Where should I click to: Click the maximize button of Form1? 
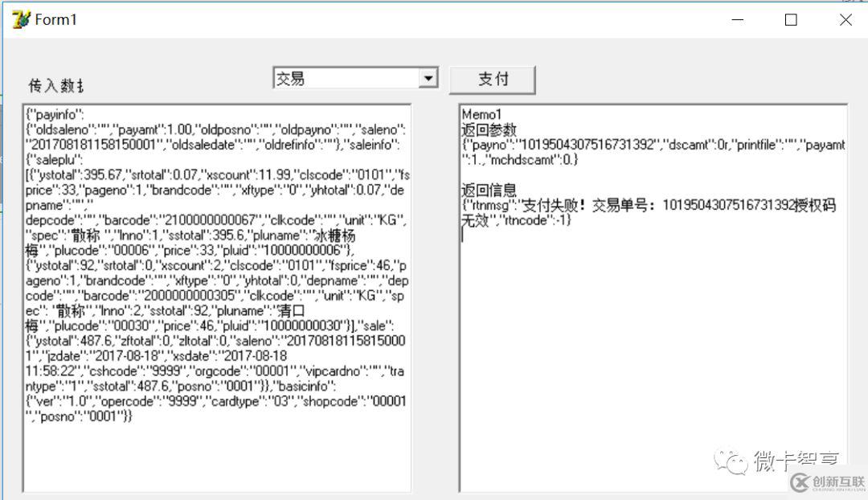pos(790,19)
